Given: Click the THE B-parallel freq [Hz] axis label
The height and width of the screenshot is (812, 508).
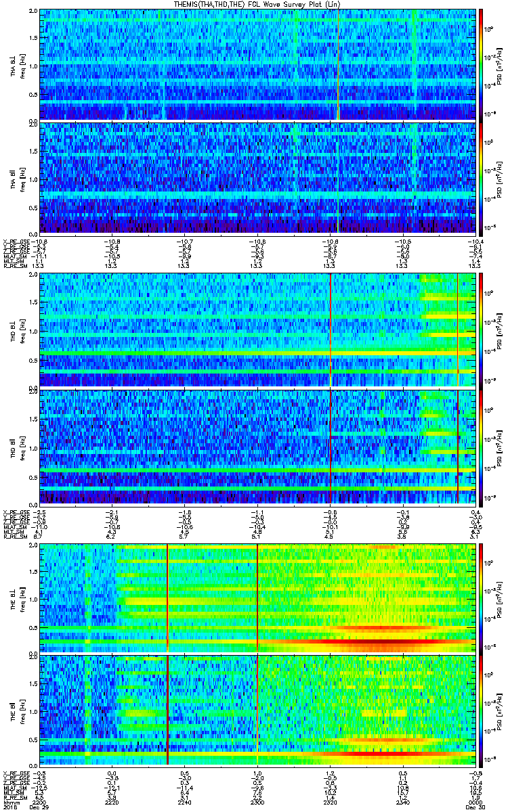Looking at the screenshot, I should pyautogui.click(x=23, y=710).
